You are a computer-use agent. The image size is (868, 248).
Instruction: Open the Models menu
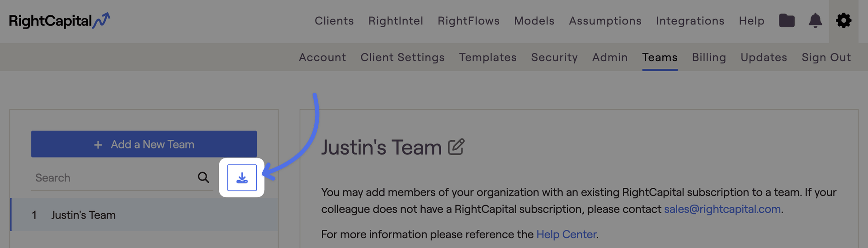point(534,21)
